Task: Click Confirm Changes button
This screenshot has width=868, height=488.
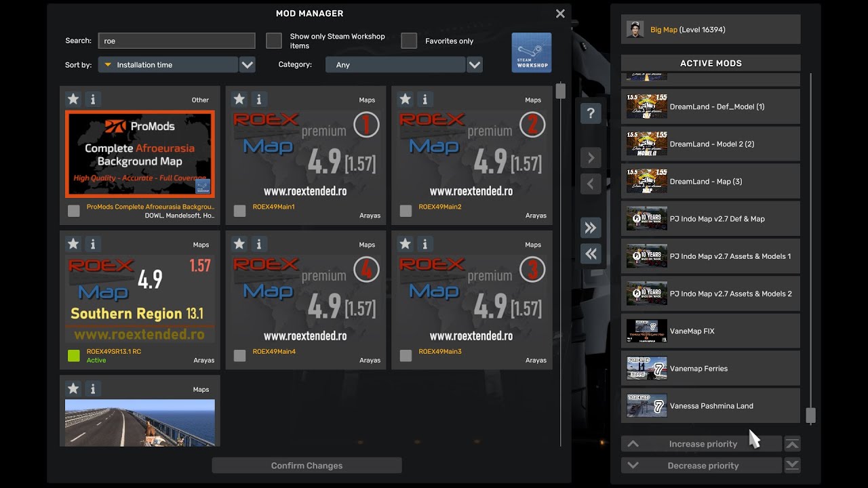Action: pyautogui.click(x=307, y=466)
